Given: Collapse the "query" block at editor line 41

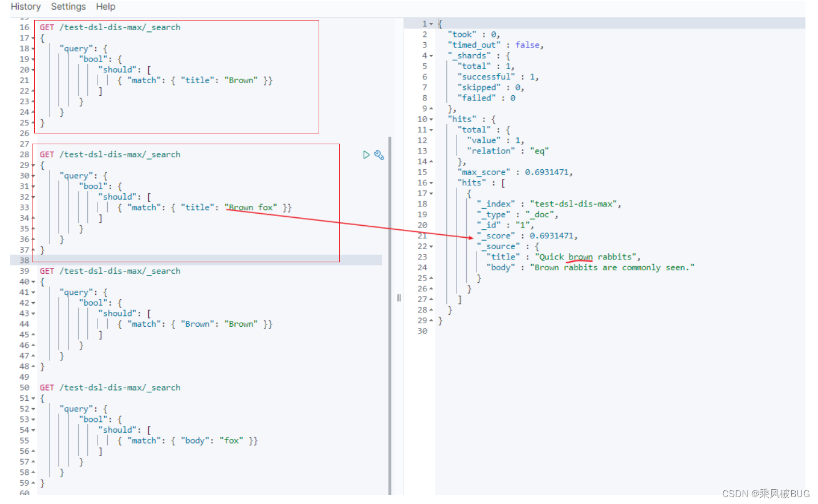Looking at the screenshot, I should pyautogui.click(x=33, y=292).
